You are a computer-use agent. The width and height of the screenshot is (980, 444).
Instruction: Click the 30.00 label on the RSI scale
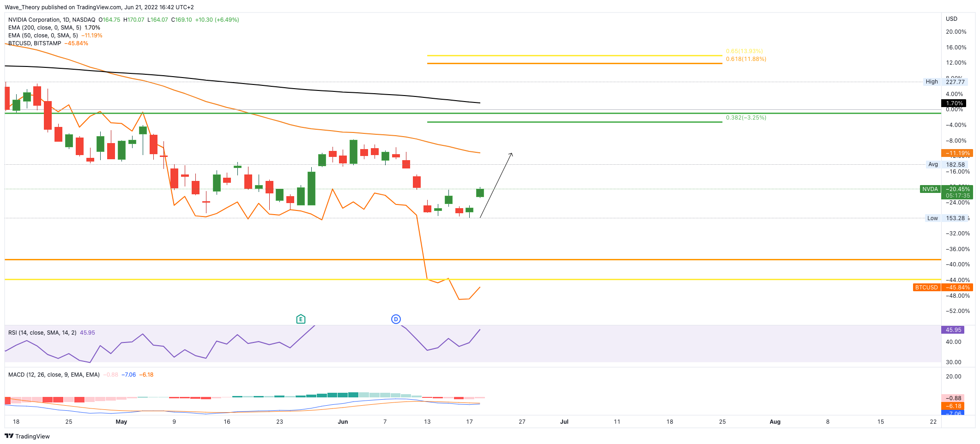pyautogui.click(x=954, y=362)
